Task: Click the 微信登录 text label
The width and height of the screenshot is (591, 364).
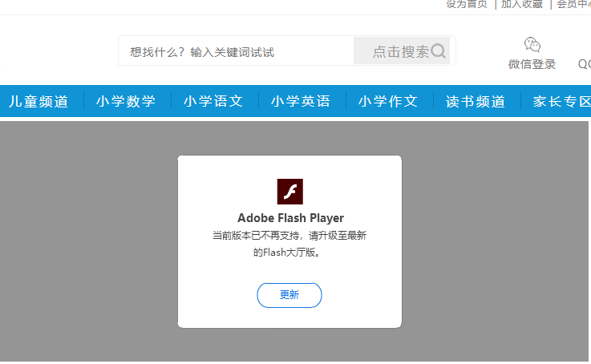Action: pyautogui.click(x=532, y=64)
